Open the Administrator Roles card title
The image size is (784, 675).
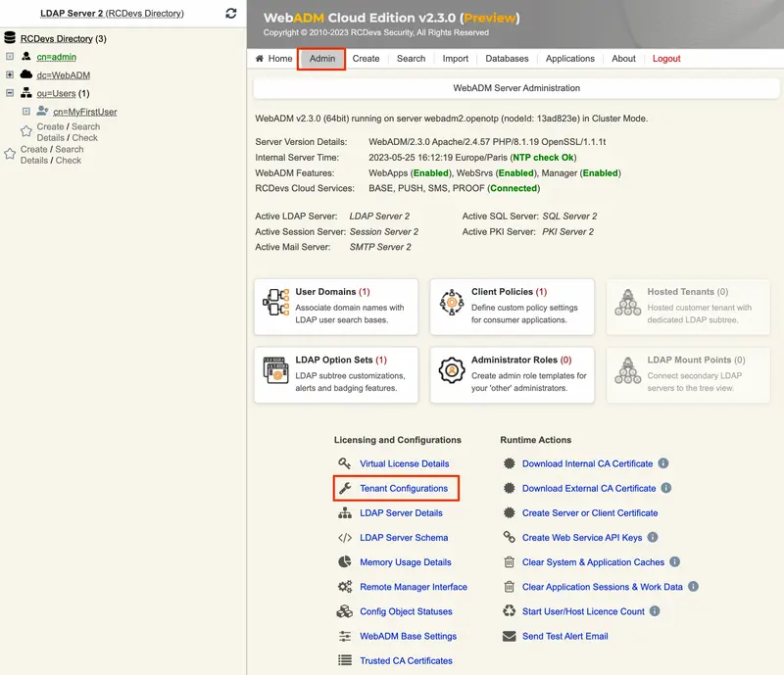point(521,360)
